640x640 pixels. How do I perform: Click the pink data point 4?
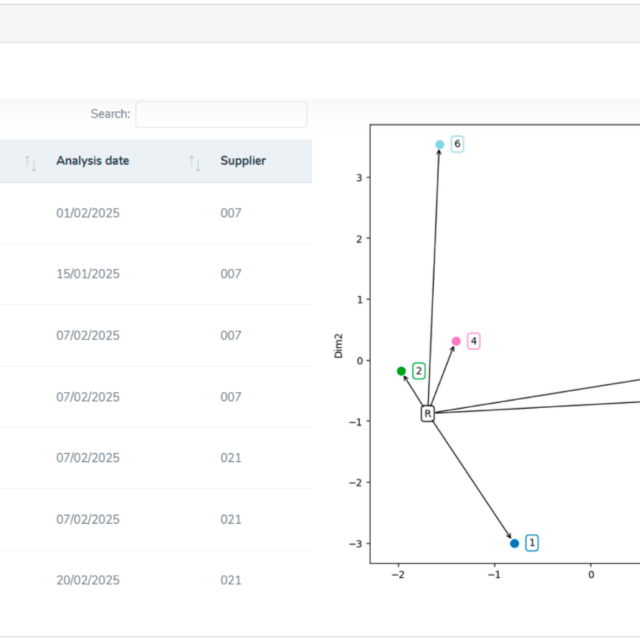point(456,341)
